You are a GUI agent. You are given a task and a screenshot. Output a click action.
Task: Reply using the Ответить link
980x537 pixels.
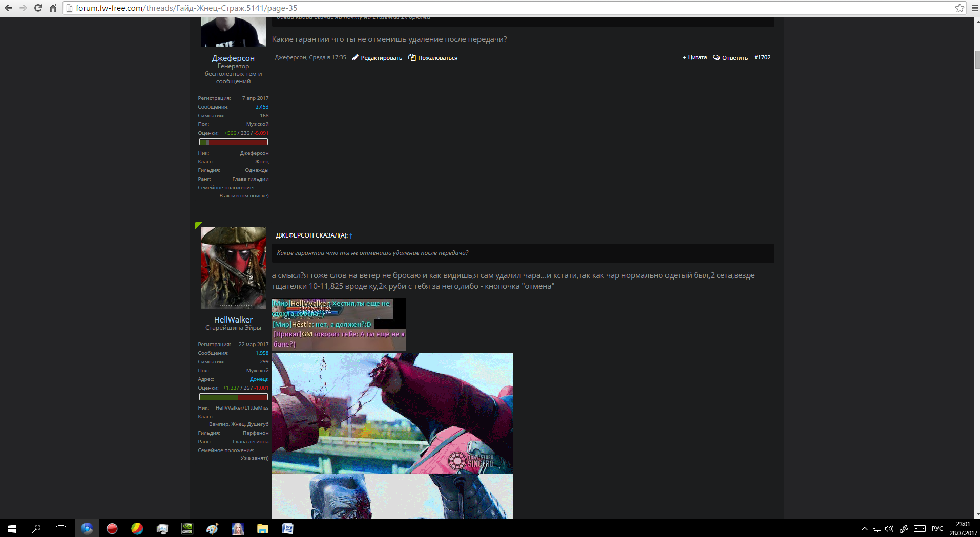[731, 58]
